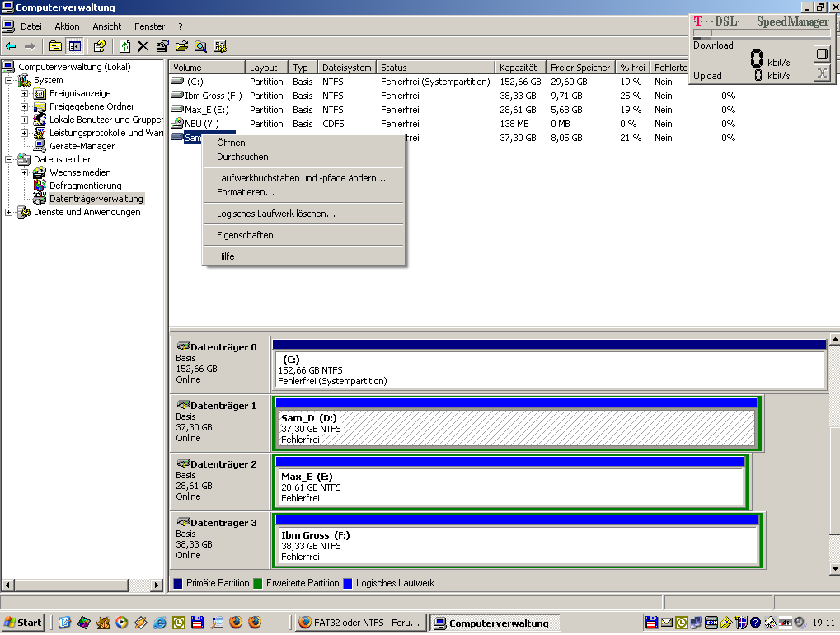Expand the Dienste und Anwendungen node

9,212
